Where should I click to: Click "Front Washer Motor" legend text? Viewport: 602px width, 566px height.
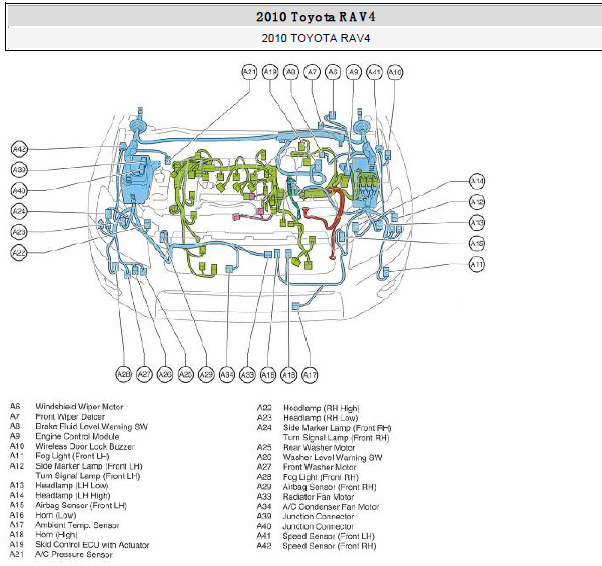point(319,467)
